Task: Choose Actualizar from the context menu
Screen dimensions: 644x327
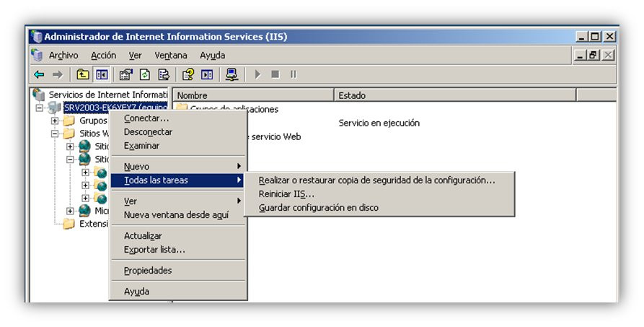Action: tap(179, 236)
